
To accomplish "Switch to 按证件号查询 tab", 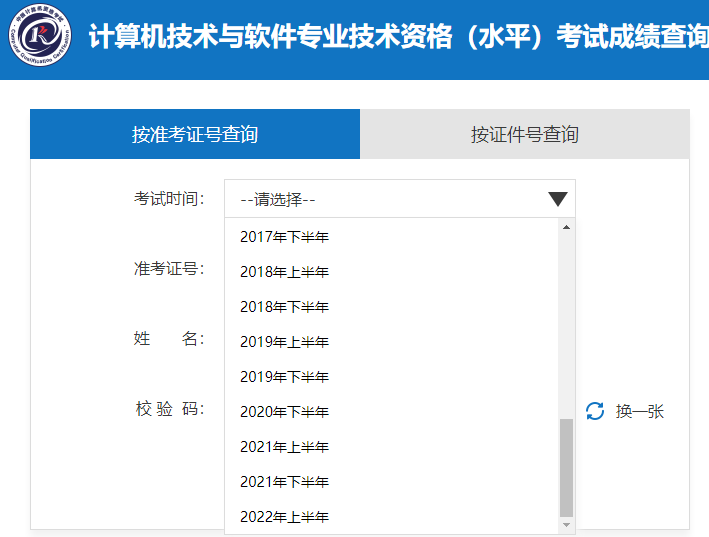I will coord(524,134).
